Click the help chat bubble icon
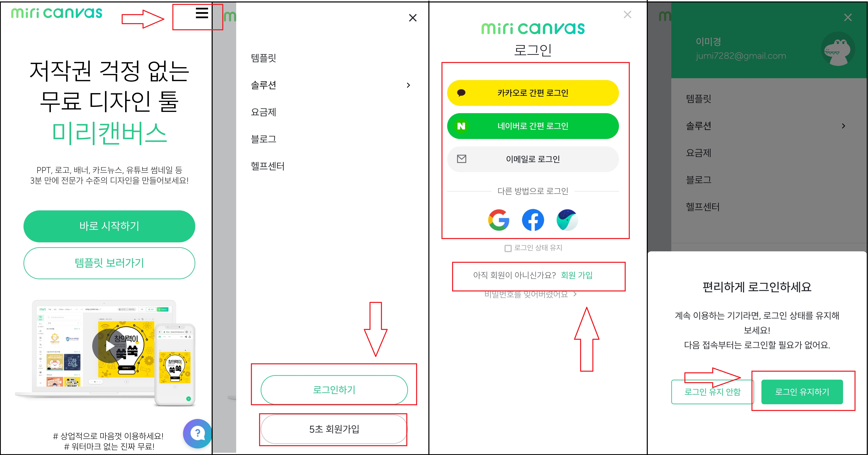 tap(198, 433)
